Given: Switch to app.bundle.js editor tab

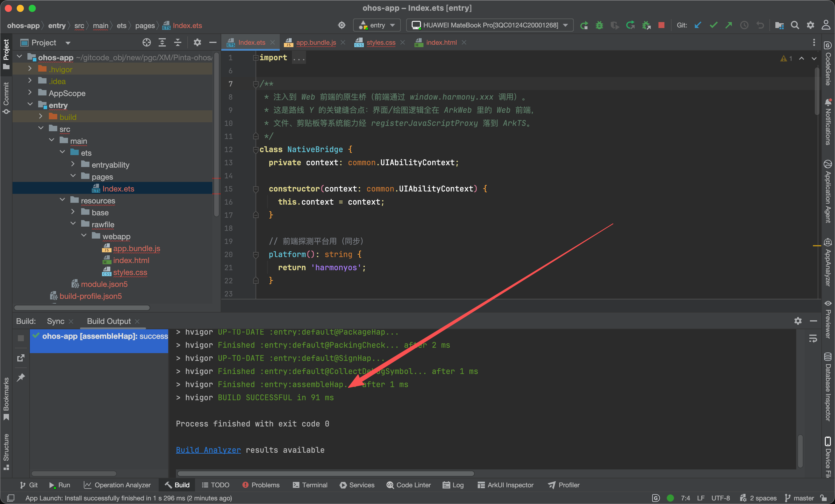Looking at the screenshot, I should tap(316, 42).
